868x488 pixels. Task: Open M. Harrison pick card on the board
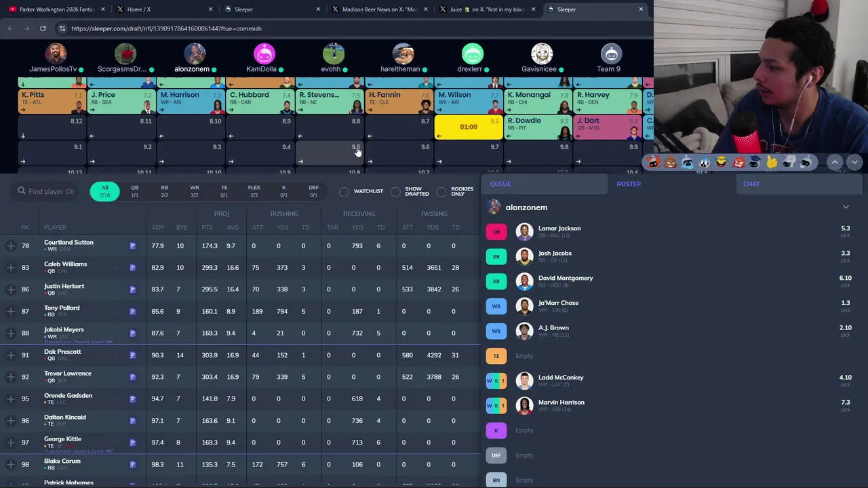[x=190, y=100]
